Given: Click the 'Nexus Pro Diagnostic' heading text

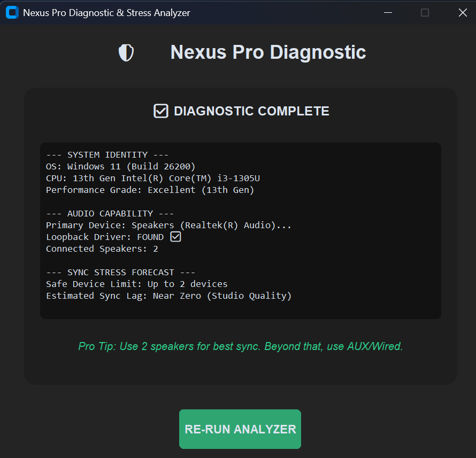Looking at the screenshot, I should pos(268,52).
